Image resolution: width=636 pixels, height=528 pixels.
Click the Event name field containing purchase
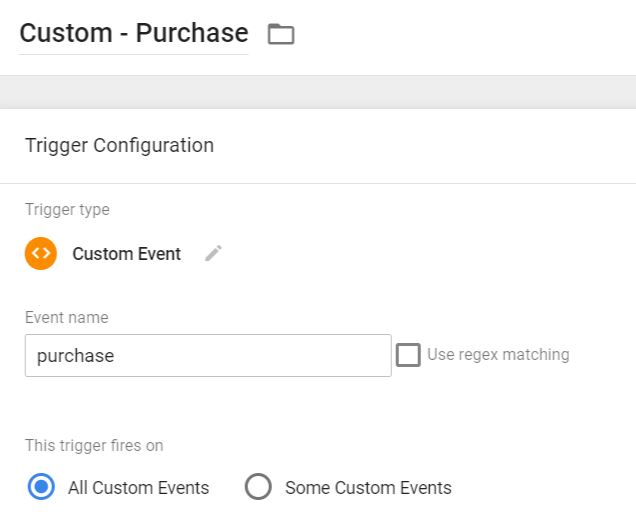click(x=208, y=356)
